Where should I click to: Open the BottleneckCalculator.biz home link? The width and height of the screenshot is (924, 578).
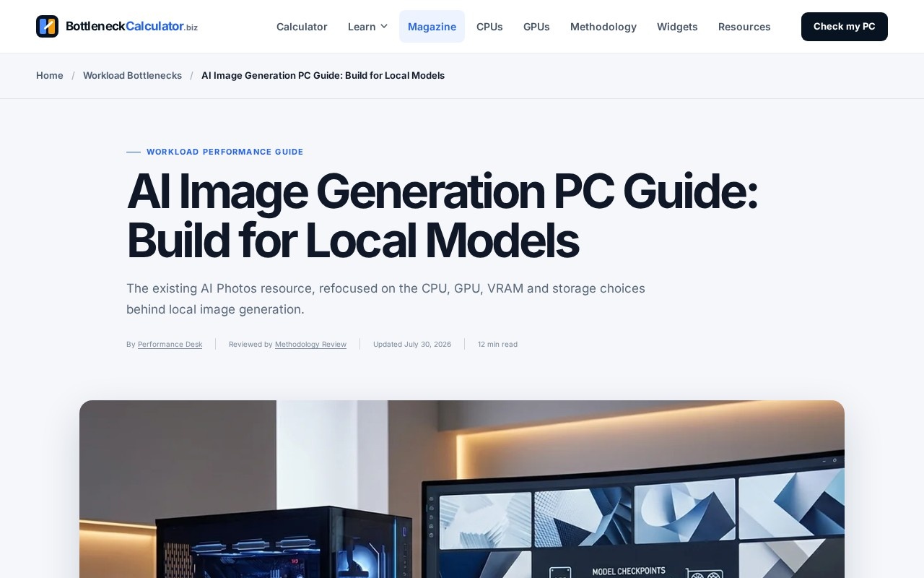(x=117, y=27)
